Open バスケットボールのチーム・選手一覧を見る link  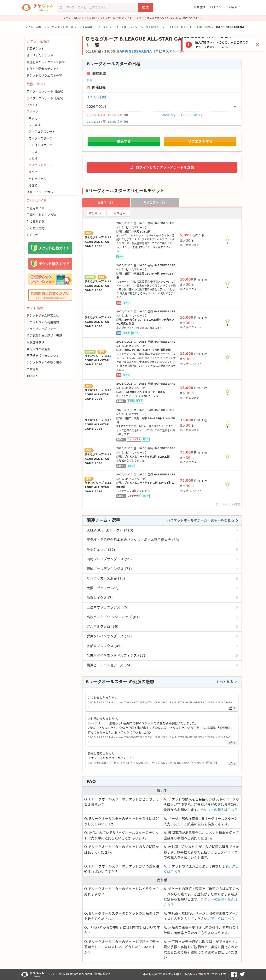202,521
